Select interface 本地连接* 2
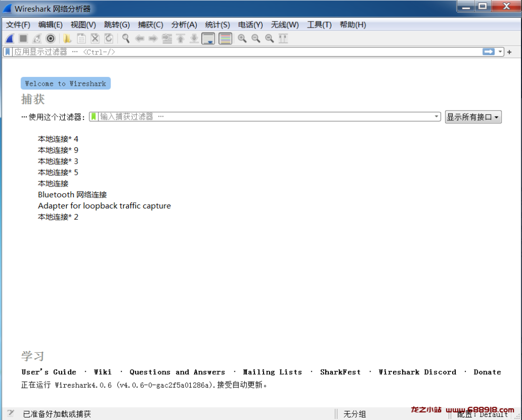Image resolution: width=522 pixels, height=420 pixels. [58, 217]
